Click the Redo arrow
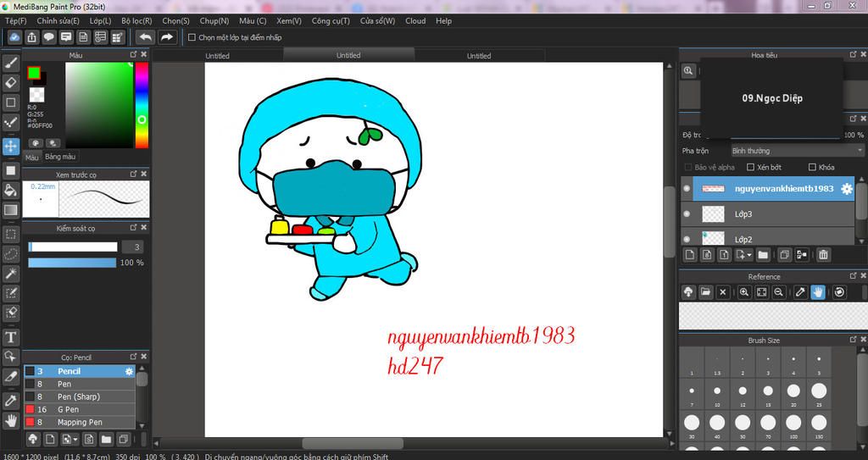The image size is (868, 460). click(167, 37)
